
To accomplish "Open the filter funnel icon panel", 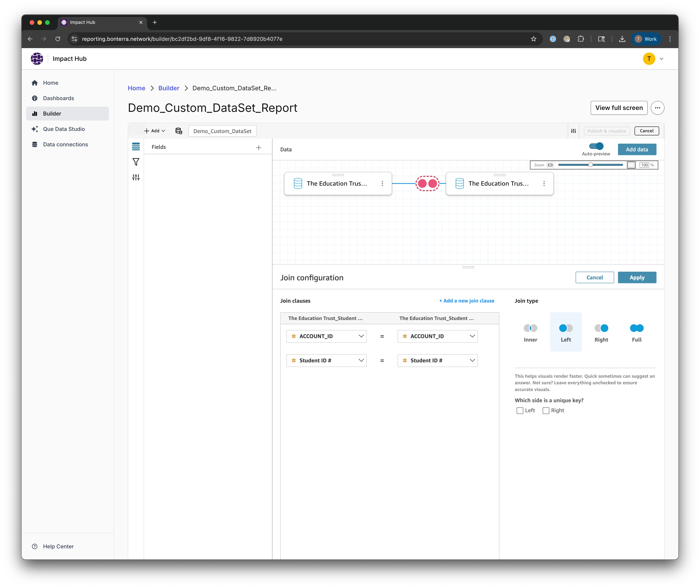I will 136,162.
